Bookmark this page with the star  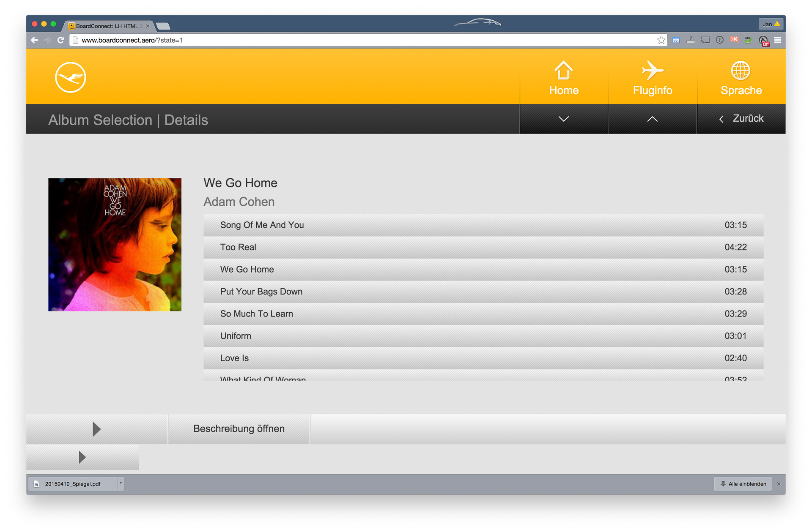[661, 40]
